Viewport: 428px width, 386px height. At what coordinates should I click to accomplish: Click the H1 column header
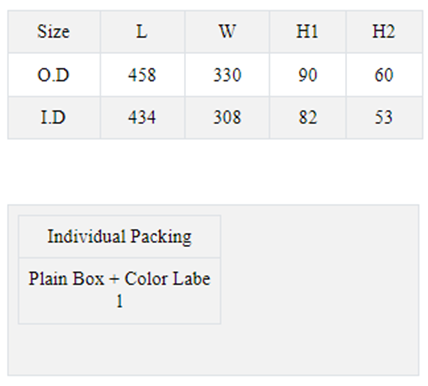pyautogui.click(x=308, y=32)
